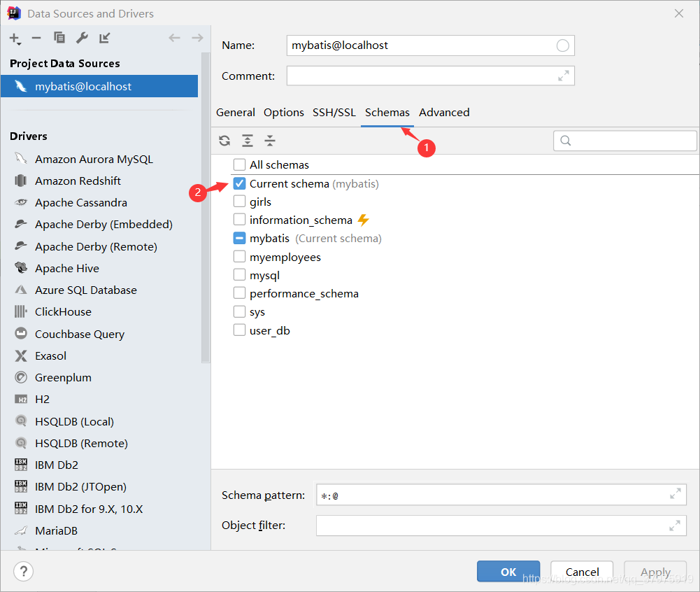Click the Make Global import arrow icon

click(104, 38)
